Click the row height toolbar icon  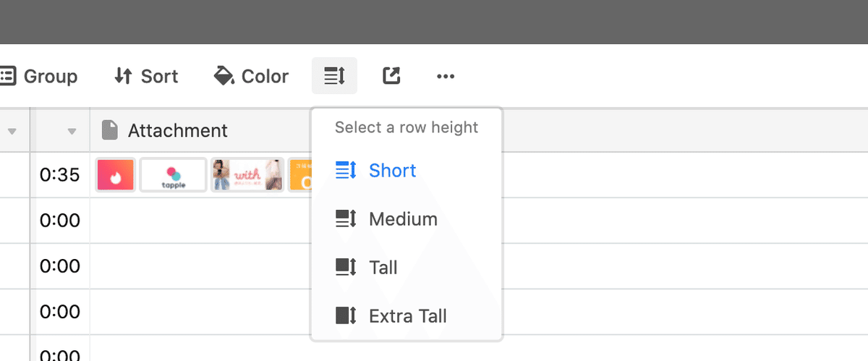334,76
